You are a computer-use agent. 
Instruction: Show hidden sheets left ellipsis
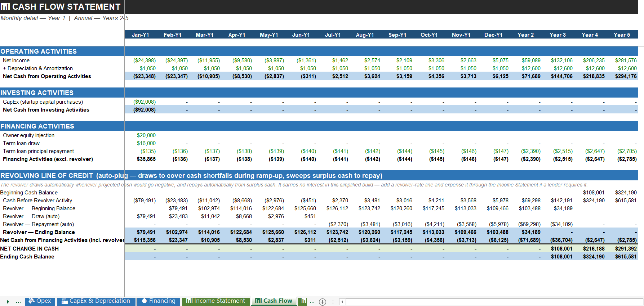pyautogui.click(x=18, y=302)
